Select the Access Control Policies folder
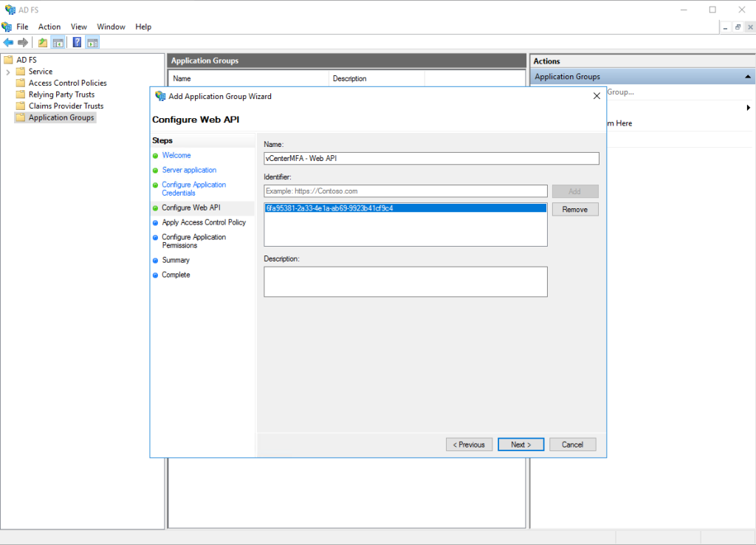Image resolution: width=756 pixels, height=545 pixels. 67,83
